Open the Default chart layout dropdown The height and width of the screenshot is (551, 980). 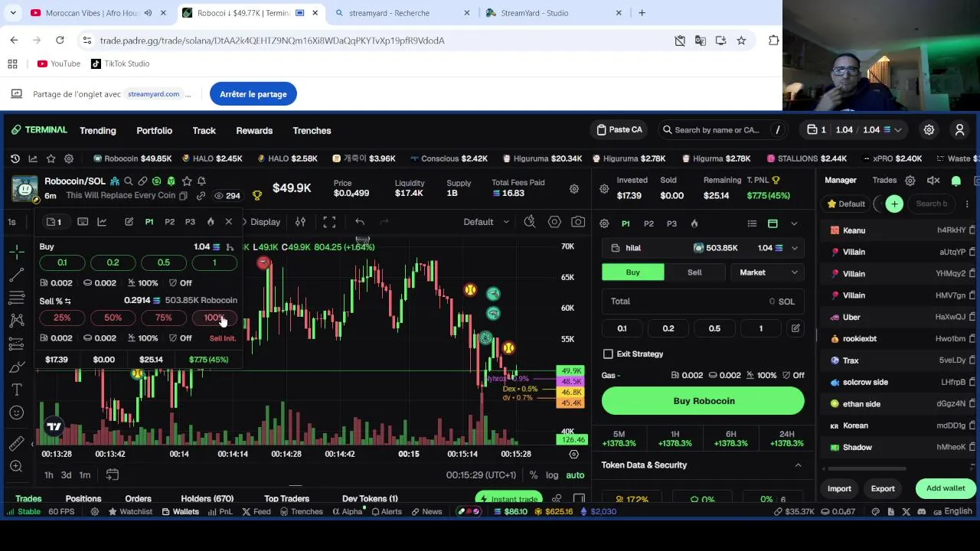coord(486,222)
